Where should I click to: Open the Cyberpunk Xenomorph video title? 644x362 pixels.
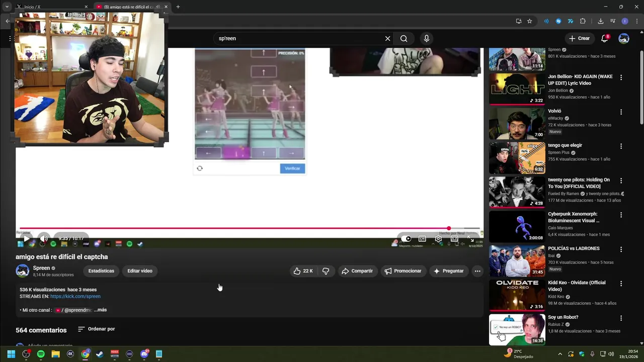(x=574, y=217)
